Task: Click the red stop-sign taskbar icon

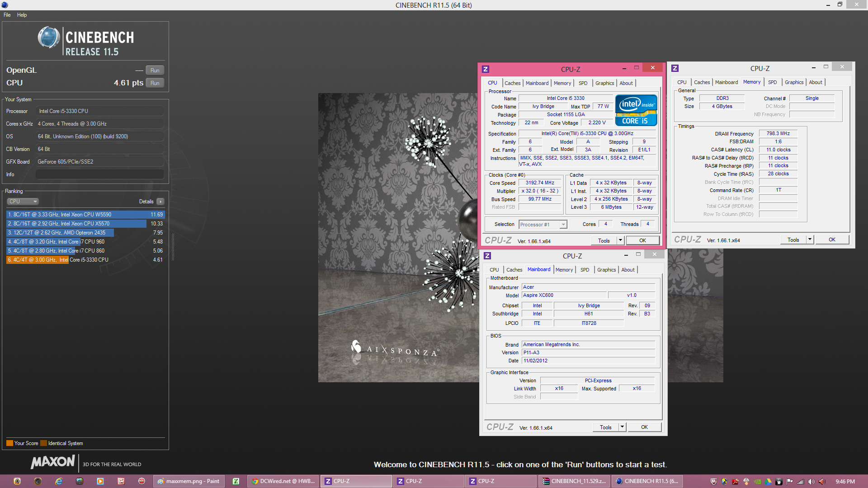Action: (142, 481)
